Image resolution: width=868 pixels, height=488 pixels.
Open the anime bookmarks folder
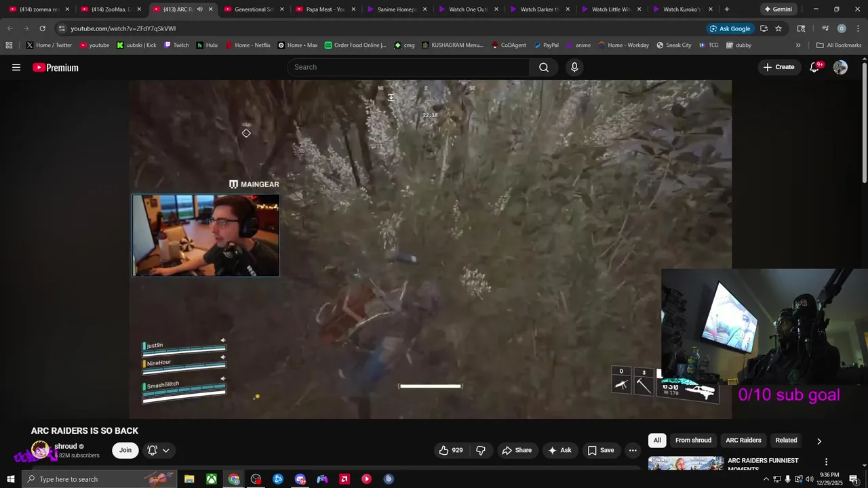pyautogui.click(x=577, y=45)
